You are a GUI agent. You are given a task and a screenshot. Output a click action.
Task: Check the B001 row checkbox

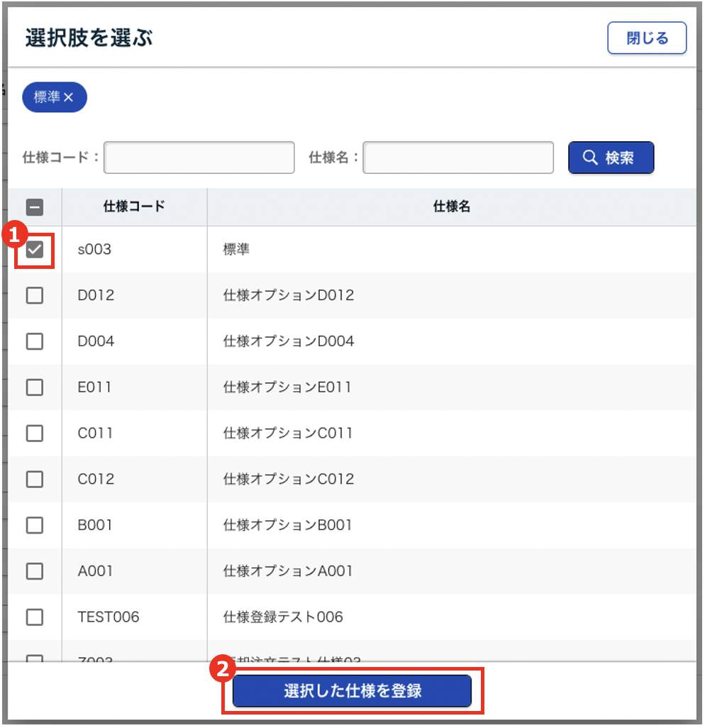35,525
